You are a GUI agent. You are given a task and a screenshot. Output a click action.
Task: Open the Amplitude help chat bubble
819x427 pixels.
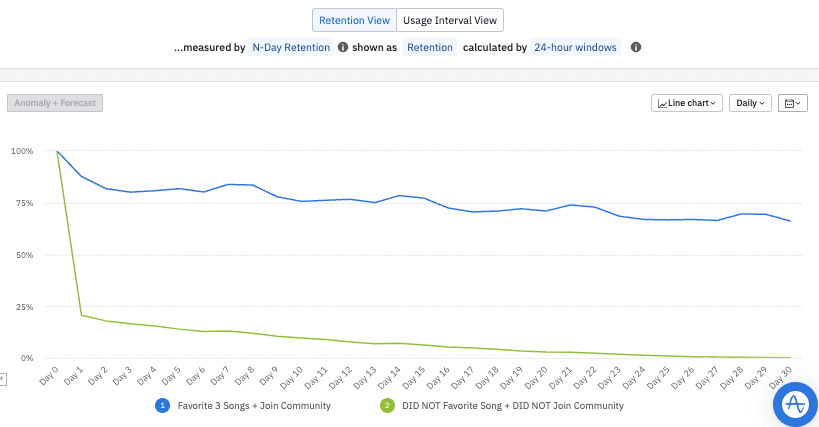click(x=796, y=403)
